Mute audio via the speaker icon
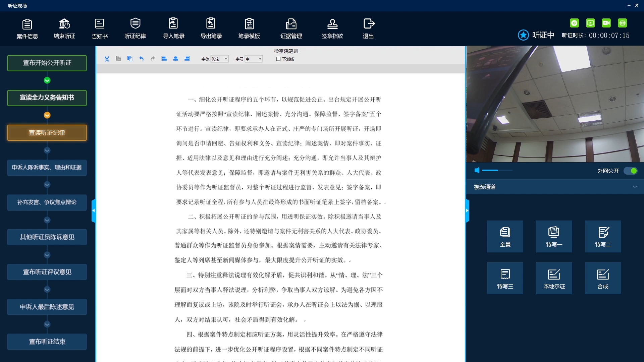Viewport: 644px width, 362px height. point(477,170)
